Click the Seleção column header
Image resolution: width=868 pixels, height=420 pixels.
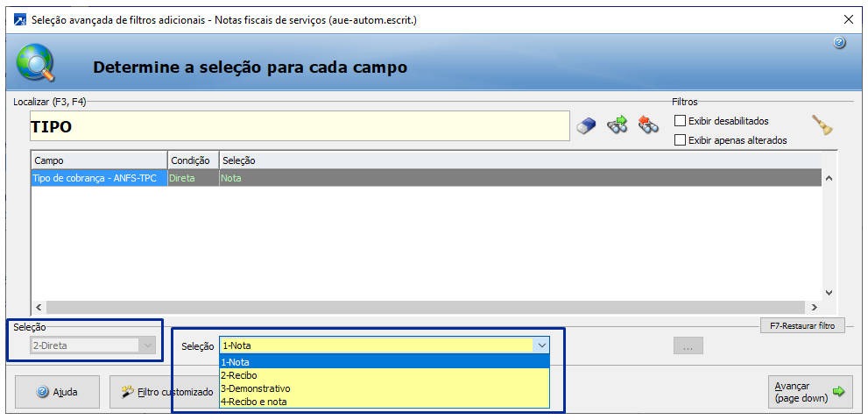520,160
